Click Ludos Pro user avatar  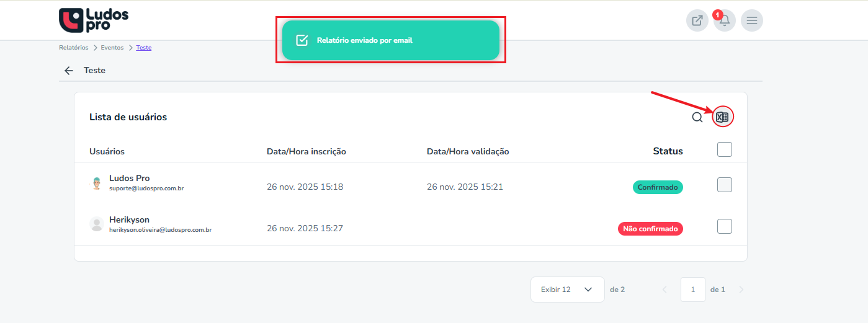point(96,183)
